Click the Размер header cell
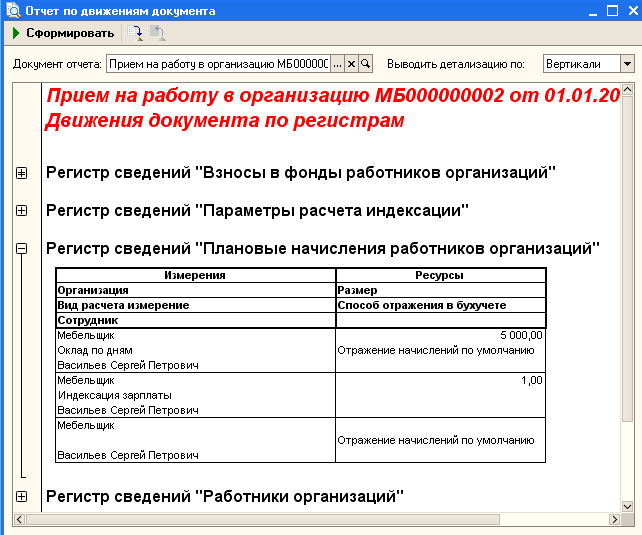 (441, 290)
